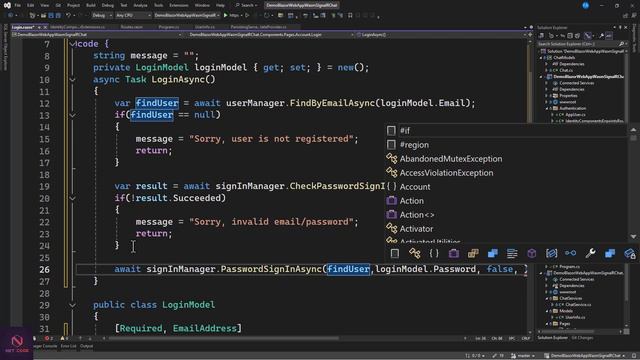
Task: Toggle the structures blue filter in IntelliSense
Action: point(493,253)
